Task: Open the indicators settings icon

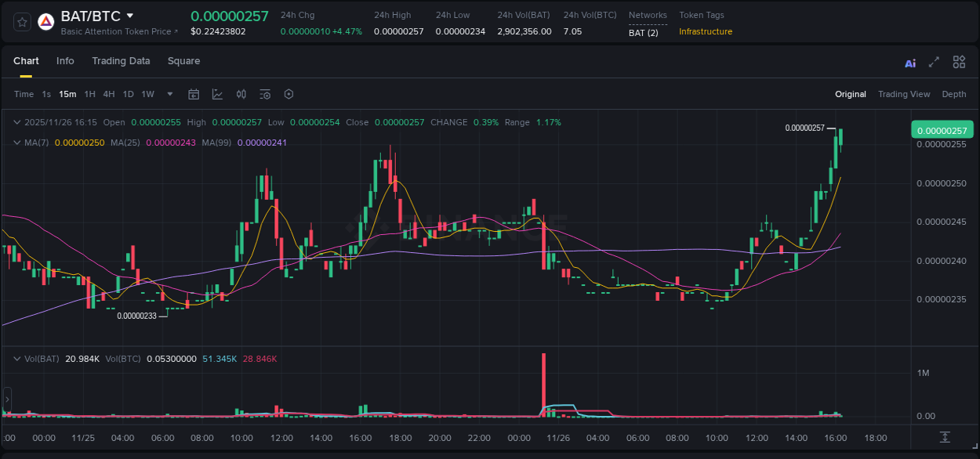Action: pos(265,94)
